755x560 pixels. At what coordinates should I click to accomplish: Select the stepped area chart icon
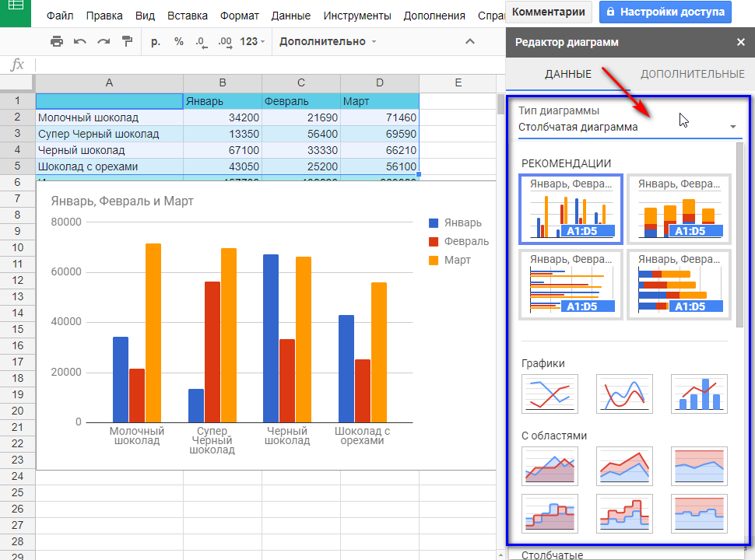(550, 513)
